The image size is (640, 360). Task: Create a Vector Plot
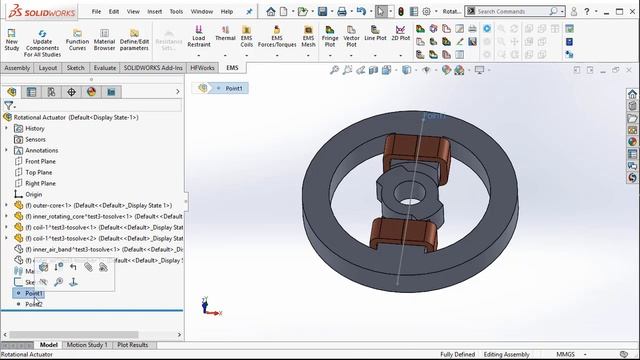point(351,36)
